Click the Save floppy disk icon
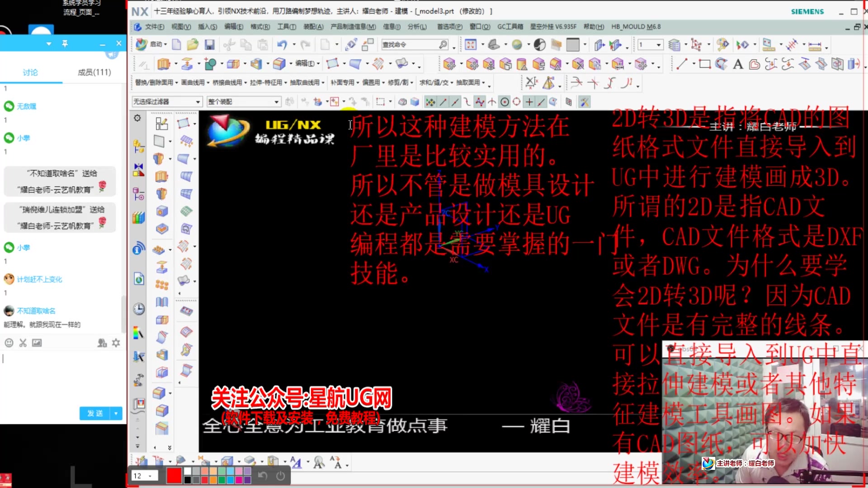 point(209,44)
